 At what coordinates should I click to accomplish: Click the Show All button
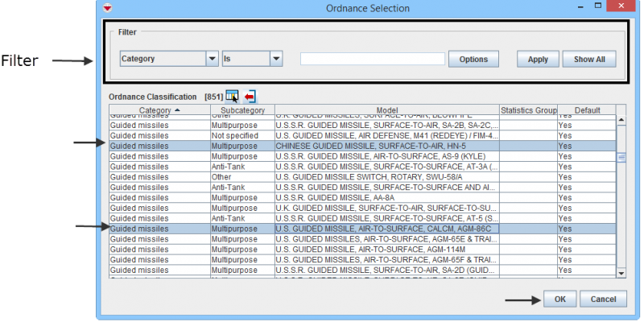click(x=589, y=59)
